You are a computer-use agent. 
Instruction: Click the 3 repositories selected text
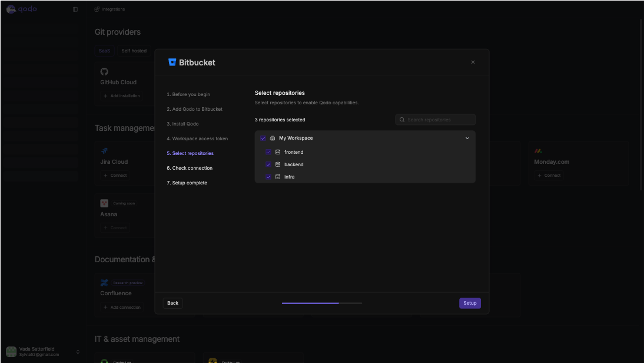click(x=280, y=120)
